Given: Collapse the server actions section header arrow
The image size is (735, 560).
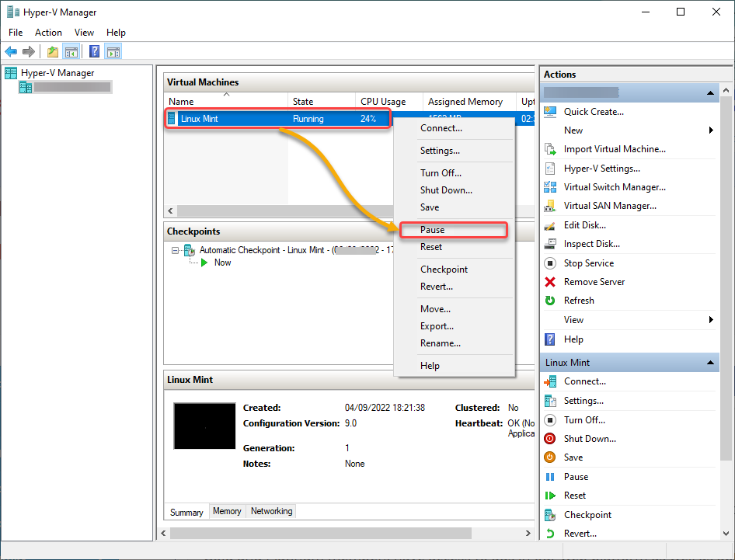Looking at the screenshot, I should [711, 92].
